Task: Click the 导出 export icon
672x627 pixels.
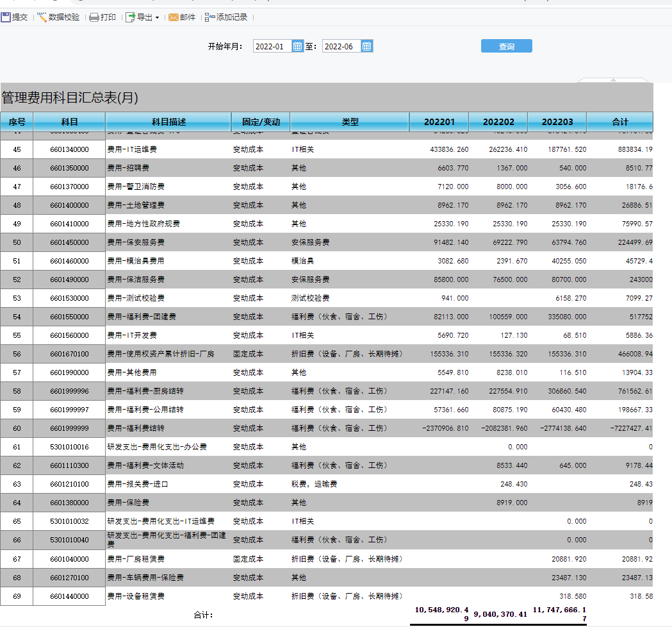Action: [x=130, y=17]
